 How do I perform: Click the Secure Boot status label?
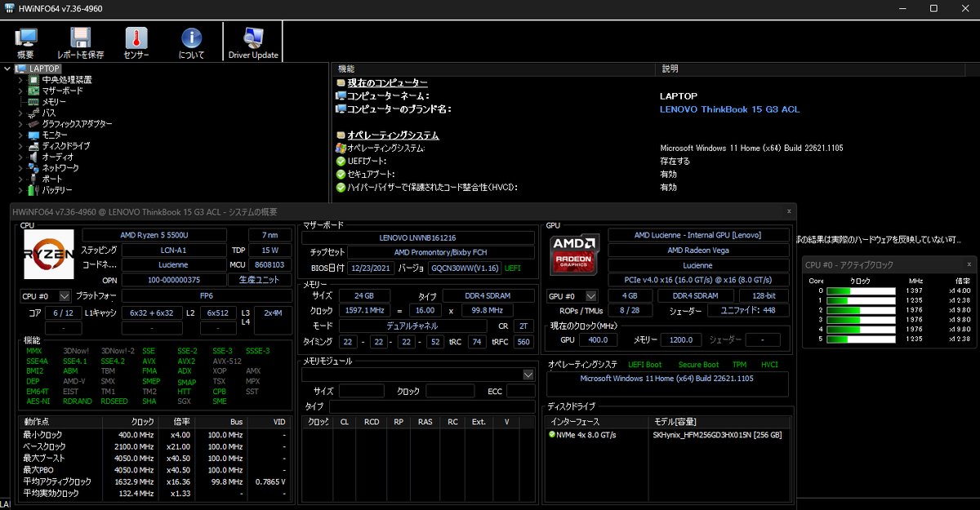(699, 365)
